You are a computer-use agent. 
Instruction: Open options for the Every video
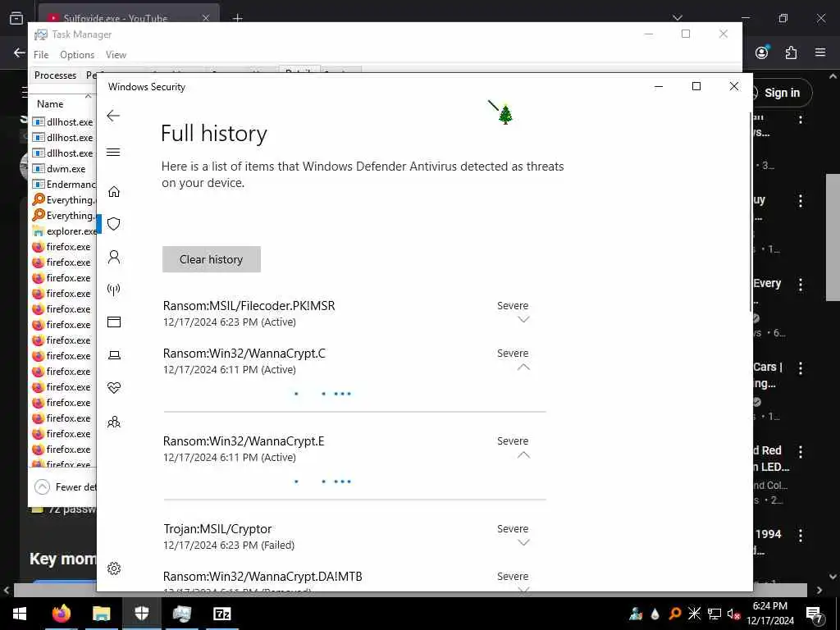point(801,285)
